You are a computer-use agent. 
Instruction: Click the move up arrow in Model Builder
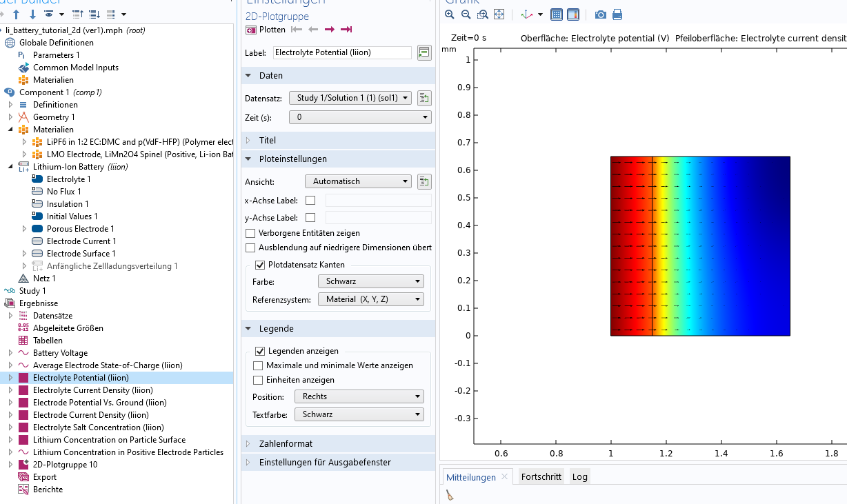pyautogui.click(x=17, y=14)
